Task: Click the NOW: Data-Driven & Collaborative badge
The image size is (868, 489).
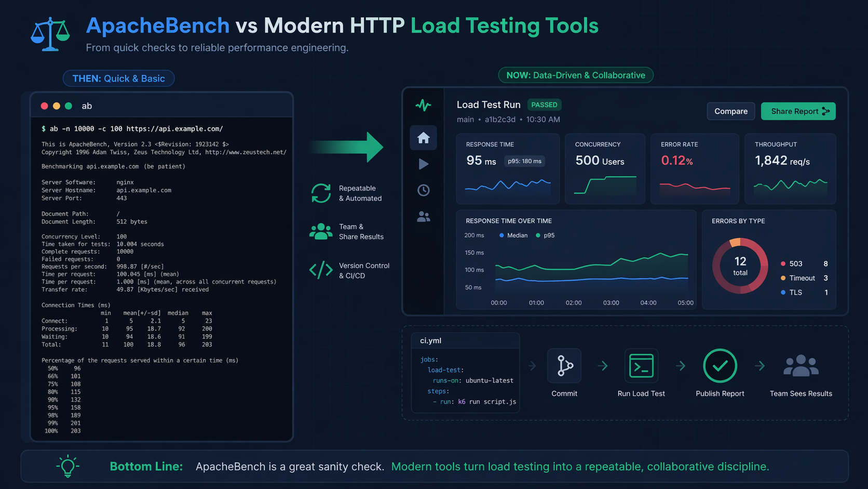Action: [x=575, y=75]
